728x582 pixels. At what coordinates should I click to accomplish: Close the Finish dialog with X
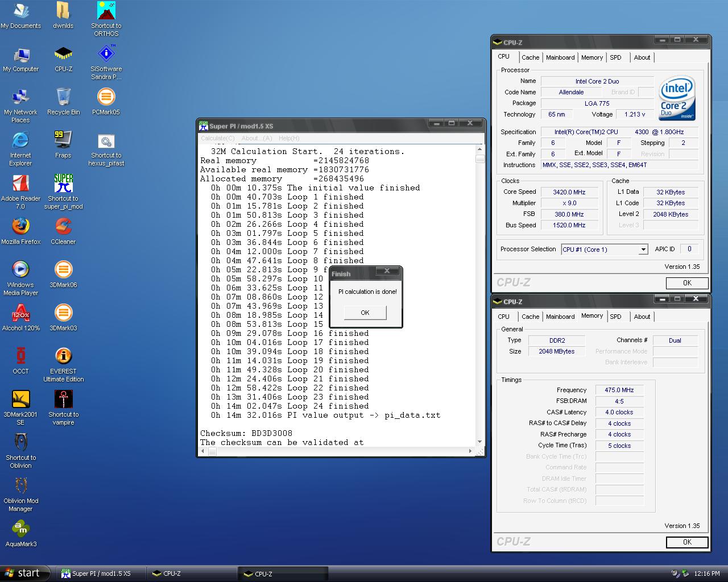pyautogui.click(x=387, y=272)
